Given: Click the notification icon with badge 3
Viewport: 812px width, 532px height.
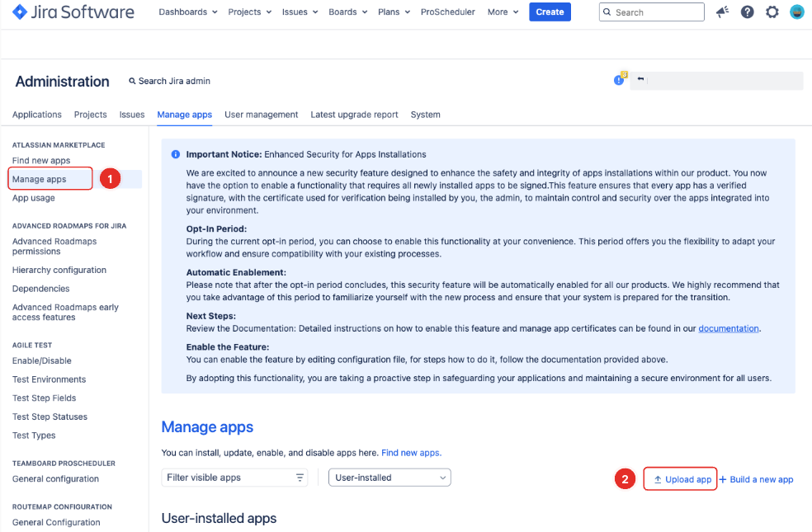Looking at the screenshot, I should point(619,79).
